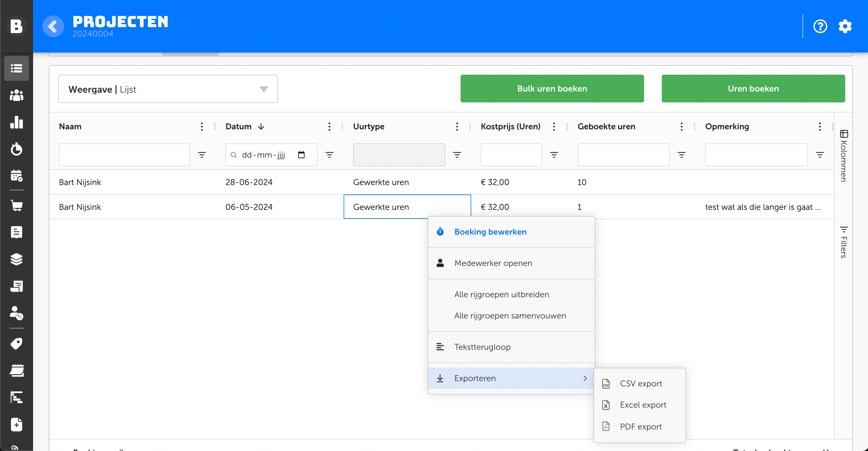Click the Bulk uren boeken button
This screenshot has height=451, width=868.
tap(552, 89)
